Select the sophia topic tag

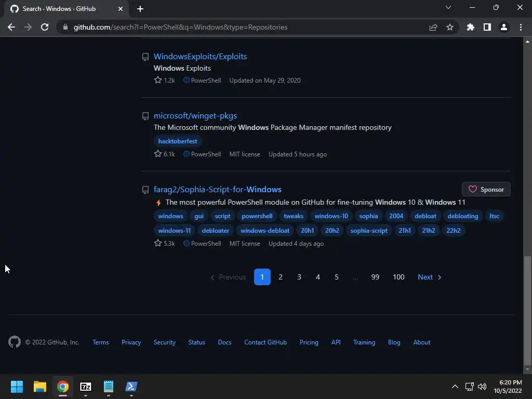click(368, 216)
